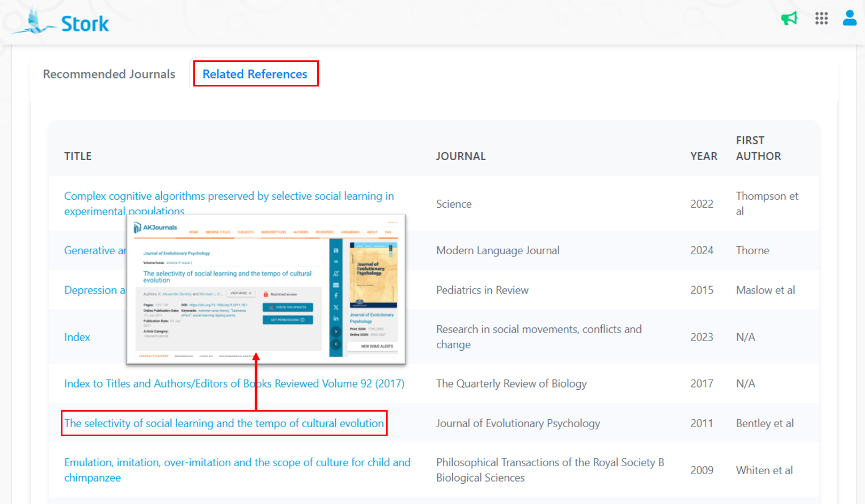This screenshot has height=504, width=865.
Task: Open the megaphone announcements icon
Action: coord(789,19)
